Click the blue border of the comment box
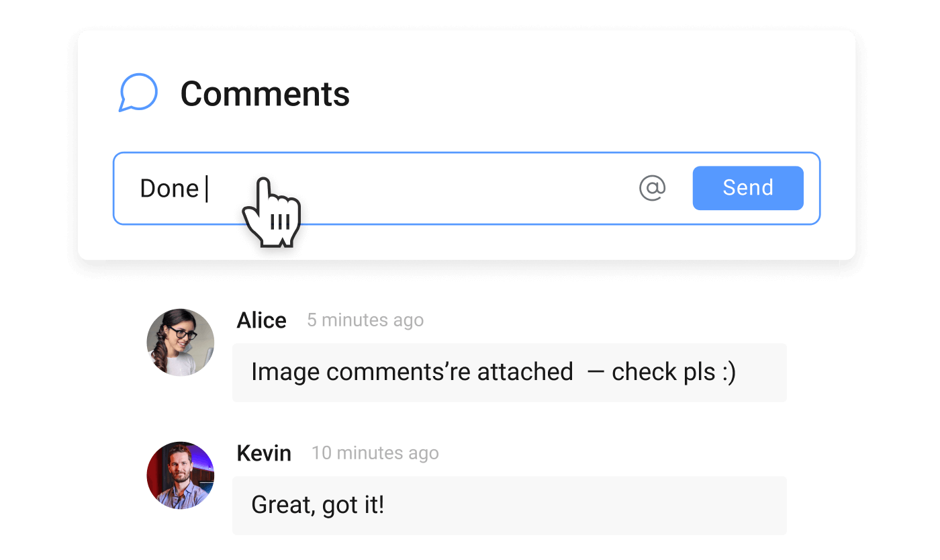 click(x=467, y=152)
